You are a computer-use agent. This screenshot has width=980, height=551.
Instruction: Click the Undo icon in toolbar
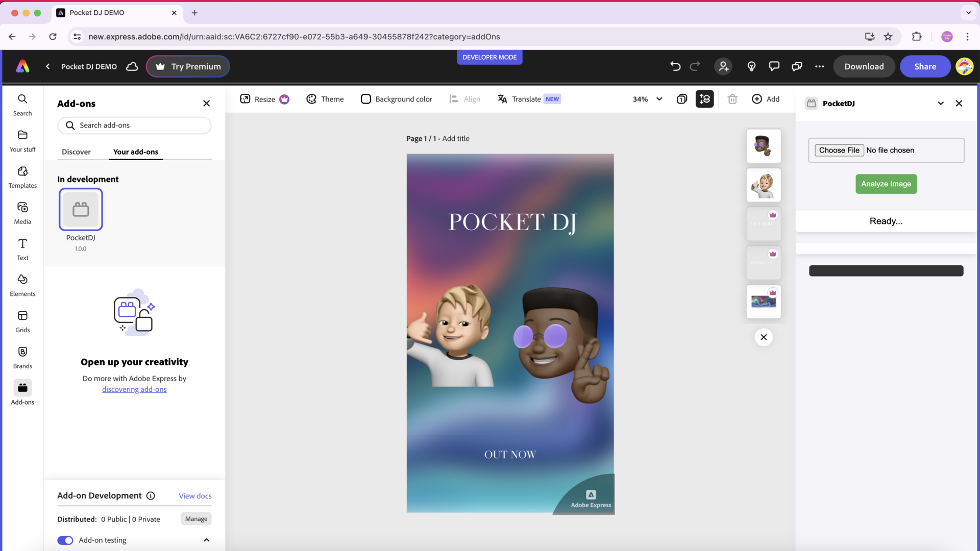coord(675,66)
